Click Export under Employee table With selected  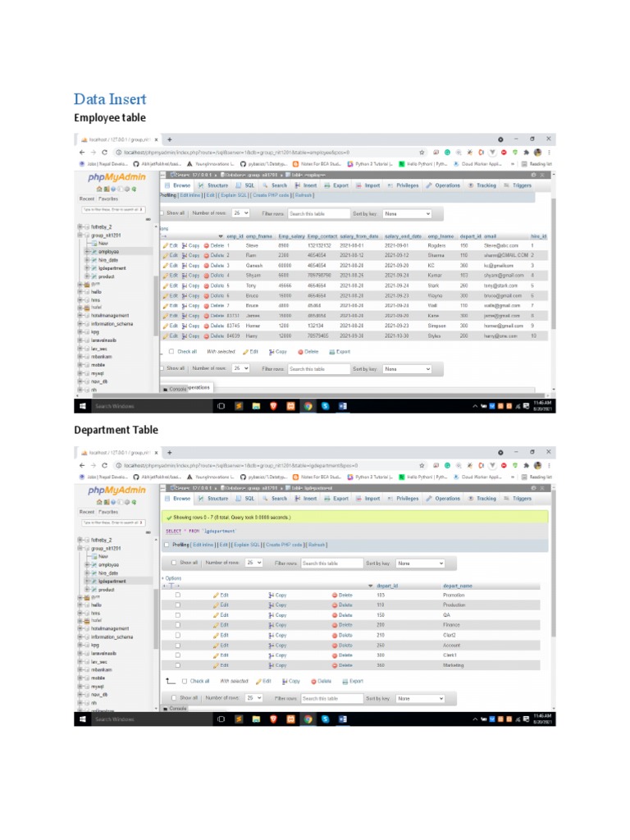click(340, 352)
